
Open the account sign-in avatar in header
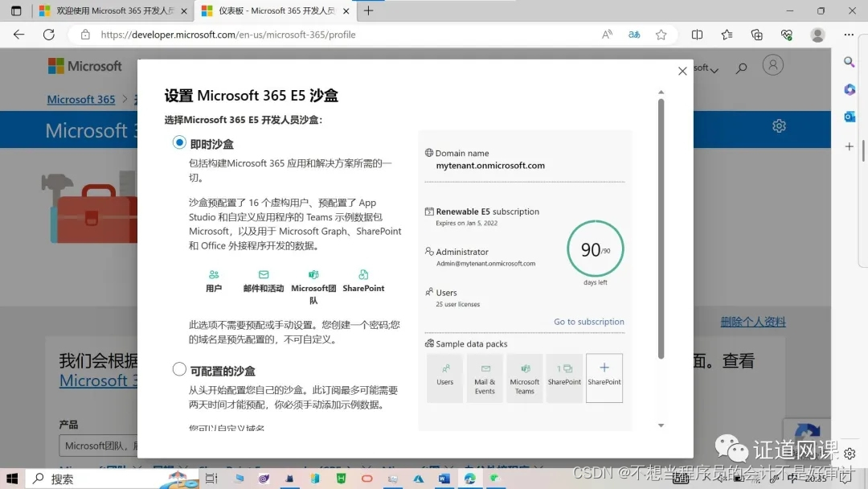click(x=773, y=65)
